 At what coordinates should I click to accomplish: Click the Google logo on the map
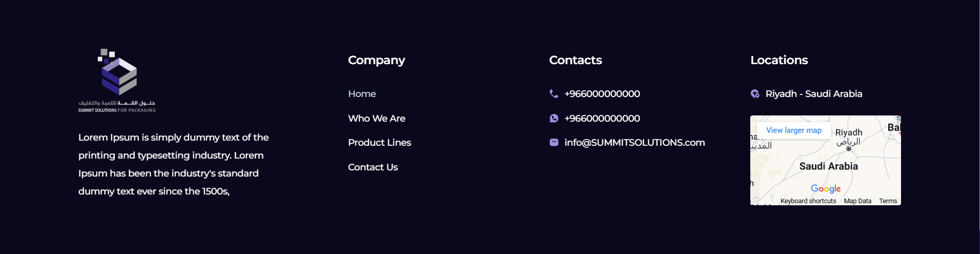click(x=826, y=189)
